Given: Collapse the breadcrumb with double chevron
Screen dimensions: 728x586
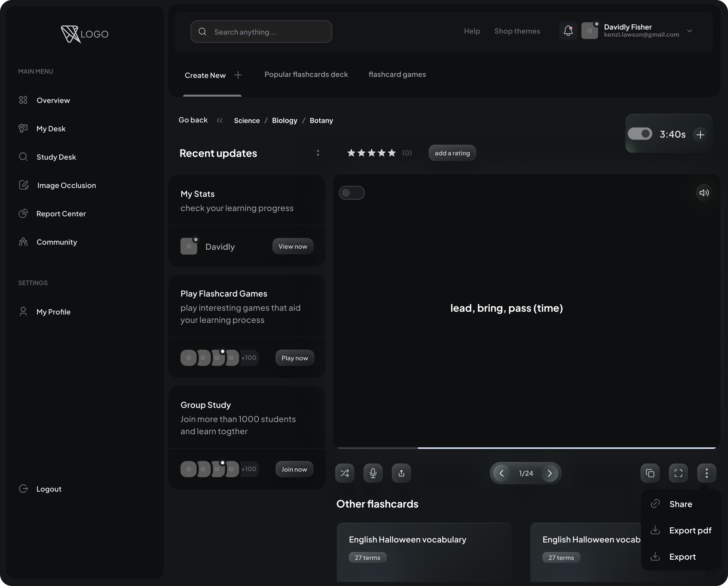Looking at the screenshot, I should pos(220,120).
